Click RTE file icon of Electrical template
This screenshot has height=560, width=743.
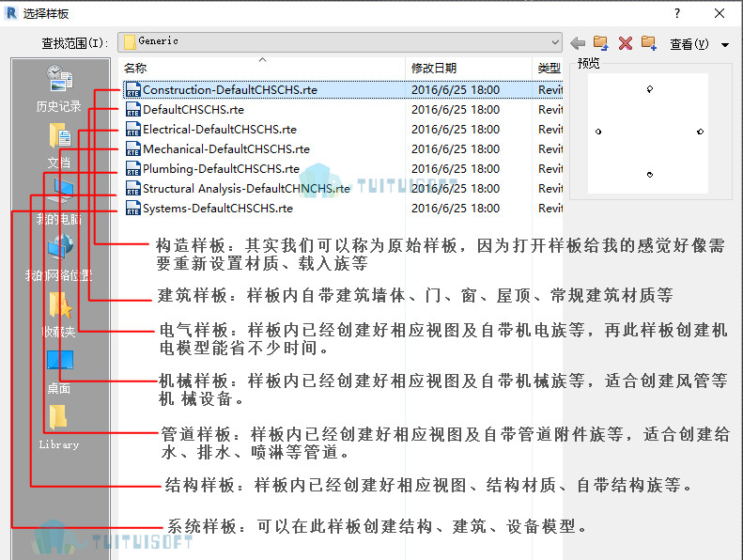point(133,130)
